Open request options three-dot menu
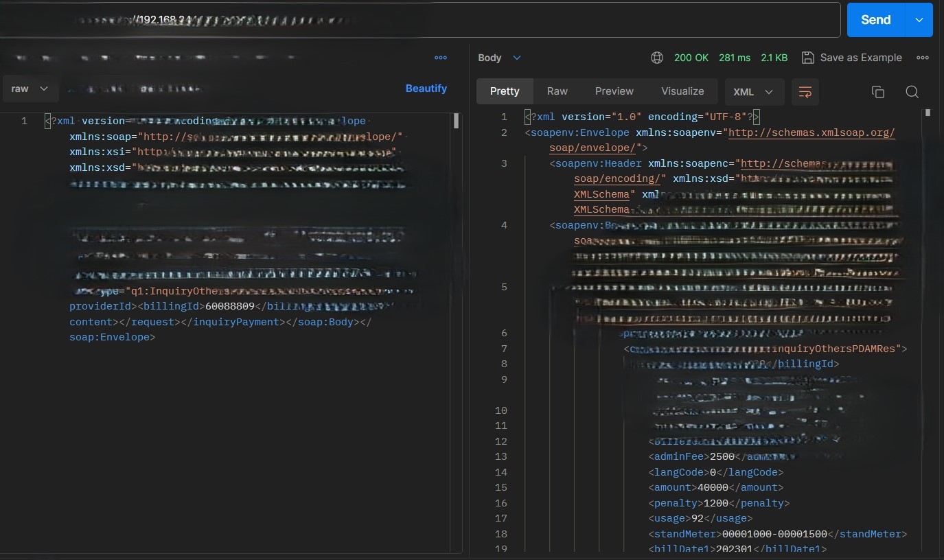The image size is (944, 560). coord(441,58)
